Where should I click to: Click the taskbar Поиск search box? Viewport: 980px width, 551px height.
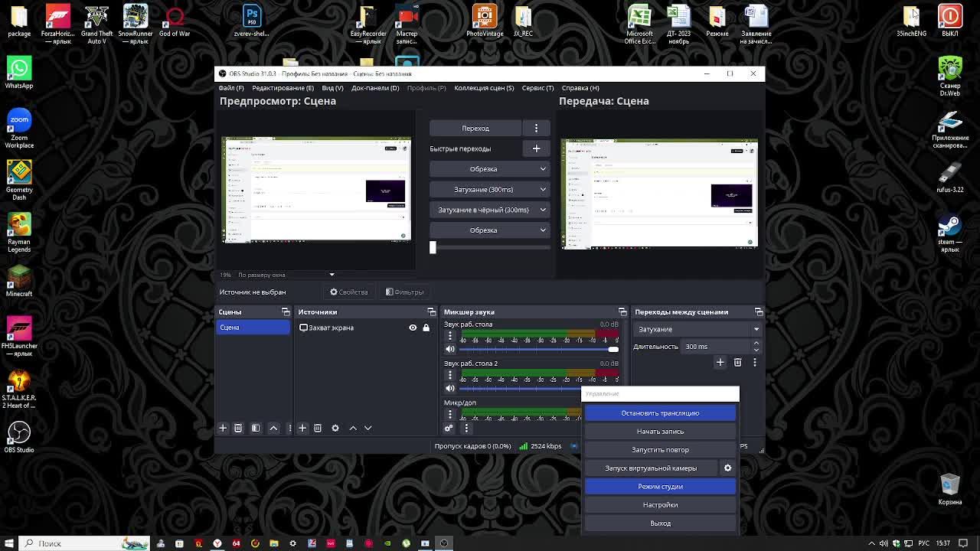pos(84,543)
